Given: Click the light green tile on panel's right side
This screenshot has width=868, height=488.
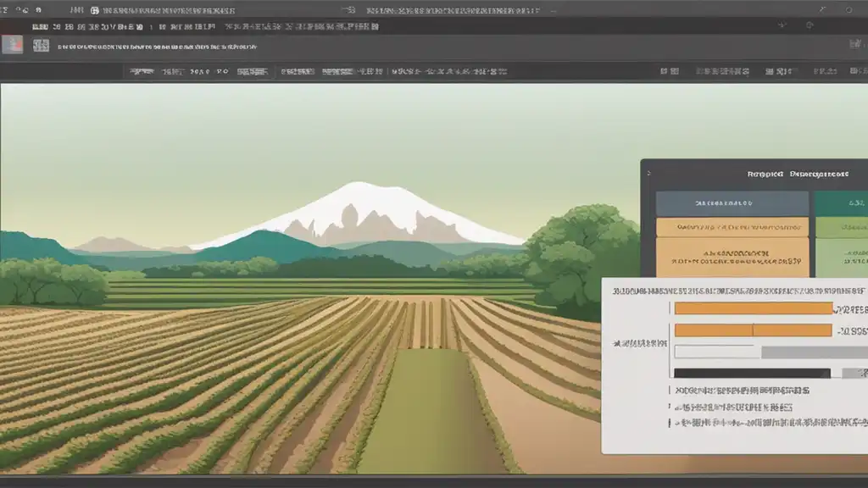Looking at the screenshot, I should pyautogui.click(x=840, y=227).
